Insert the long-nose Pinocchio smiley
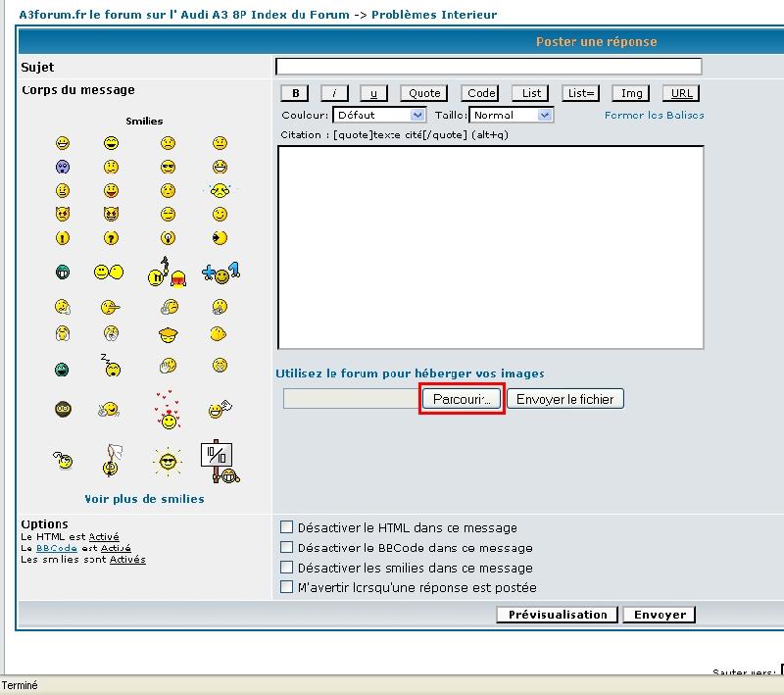The image size is (784, 695). click(111, 307)
